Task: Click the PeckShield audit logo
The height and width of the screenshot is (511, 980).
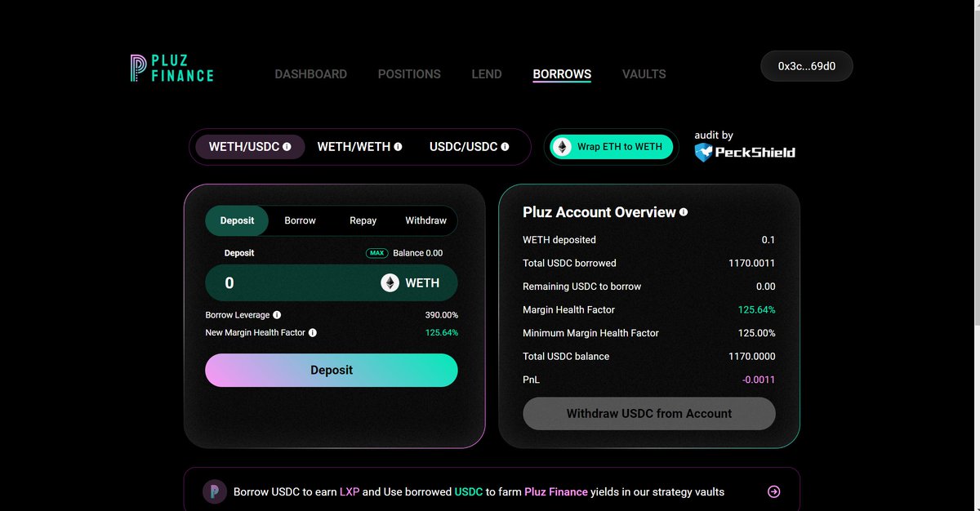Action: [x=745, y=152]
